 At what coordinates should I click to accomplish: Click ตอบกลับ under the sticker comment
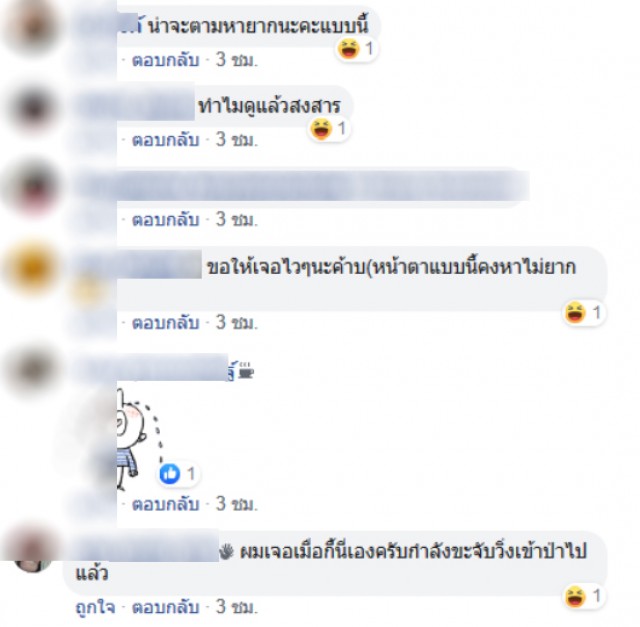click(x=165, y=505)
